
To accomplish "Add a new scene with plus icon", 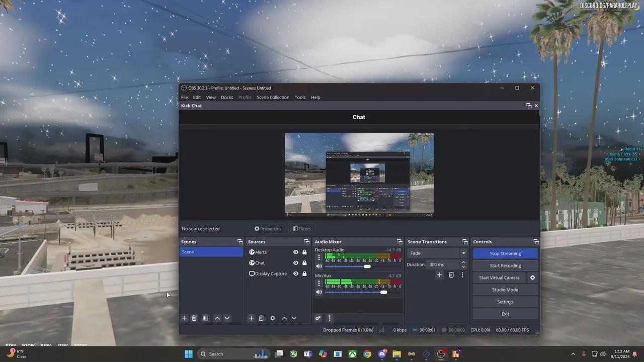I will point(184,318).
